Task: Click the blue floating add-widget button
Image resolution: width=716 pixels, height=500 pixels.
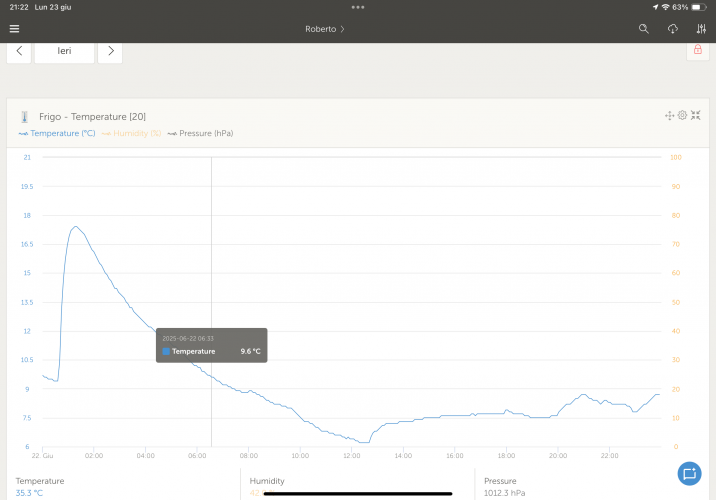Action: point(688,473)
